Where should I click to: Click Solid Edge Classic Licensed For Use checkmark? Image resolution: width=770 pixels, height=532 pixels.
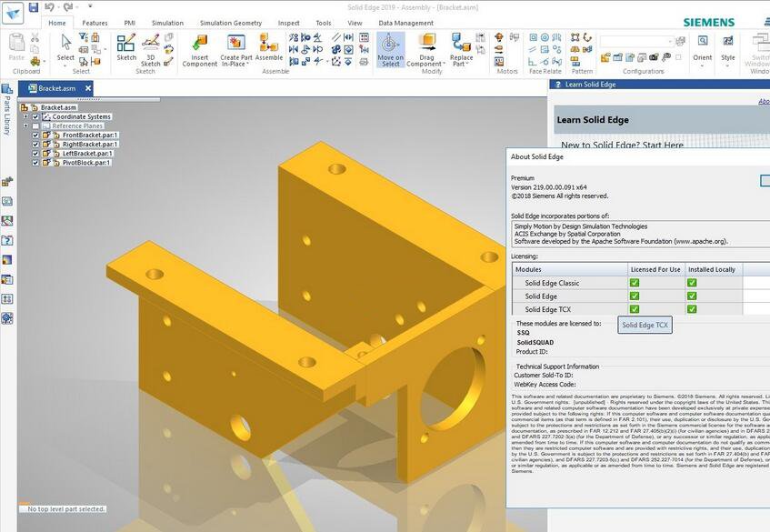[x=635, y=283]
